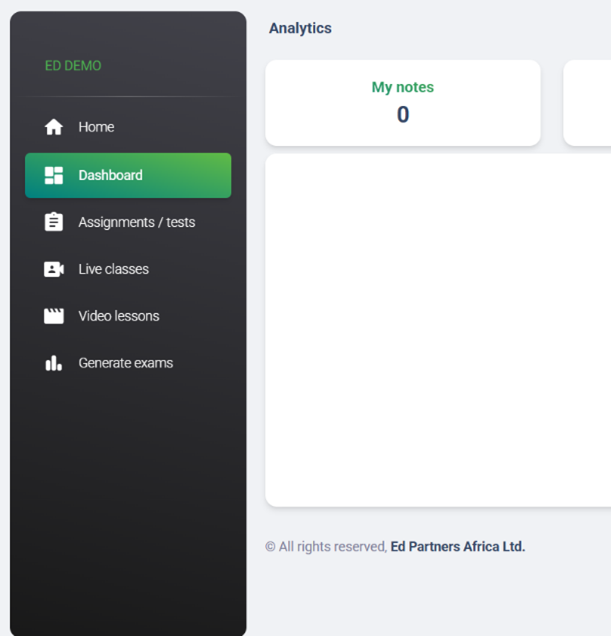Click the ED DEMO account name
The image size is (611, 636).
[x=73, y=66]
